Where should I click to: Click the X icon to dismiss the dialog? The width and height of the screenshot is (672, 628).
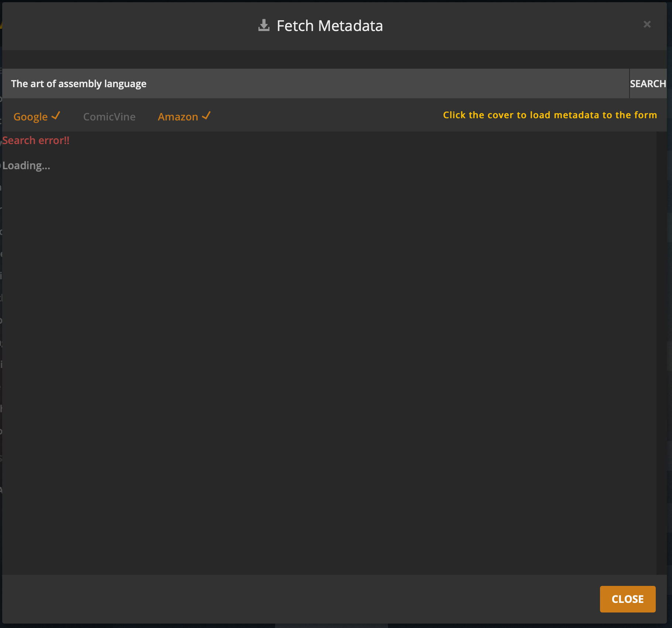tap(647, 24)
